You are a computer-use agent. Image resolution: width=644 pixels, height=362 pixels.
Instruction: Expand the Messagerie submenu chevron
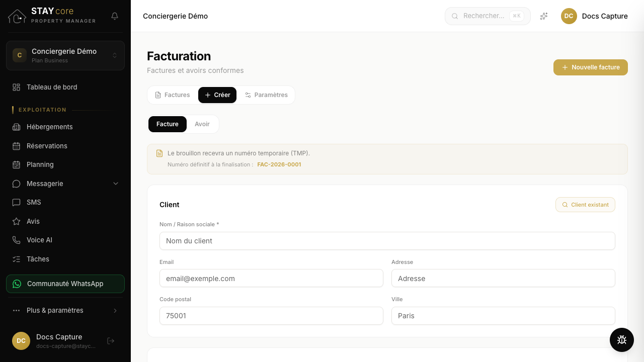coord(116,184)
